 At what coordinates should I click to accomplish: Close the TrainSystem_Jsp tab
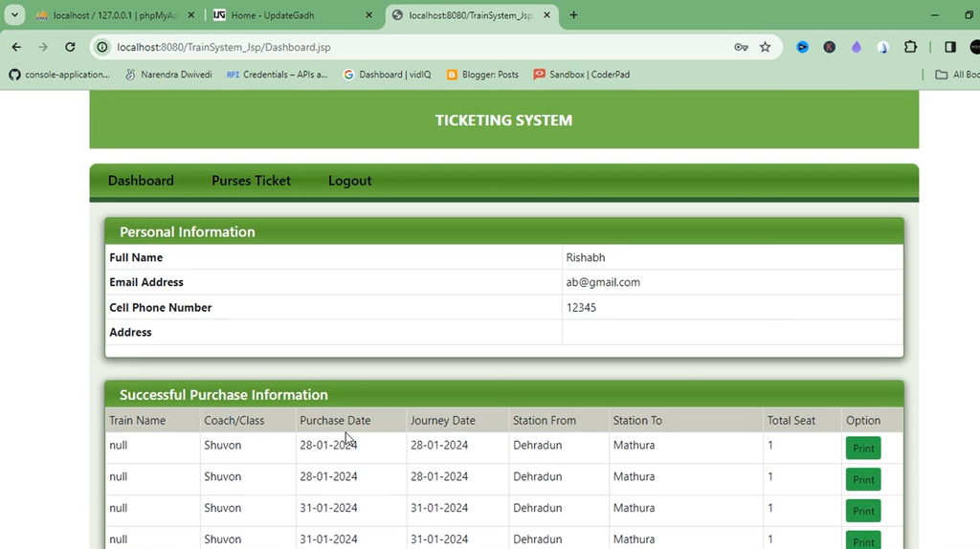click(x=546, y=15)
